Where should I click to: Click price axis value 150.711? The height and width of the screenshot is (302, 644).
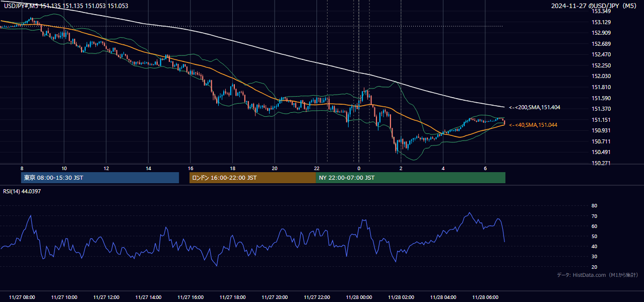pos(601,141)
